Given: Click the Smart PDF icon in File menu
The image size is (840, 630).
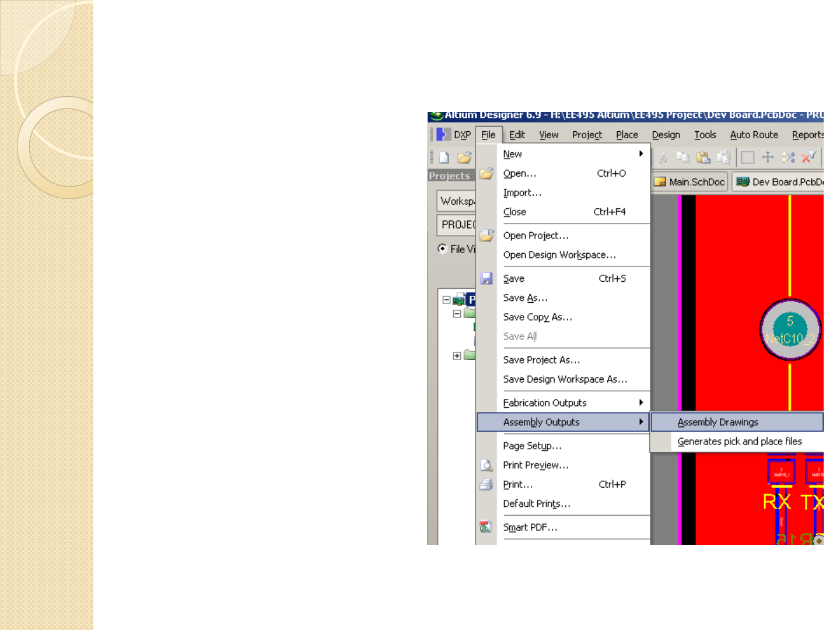Looking at the screenshot, I should 485,527.
